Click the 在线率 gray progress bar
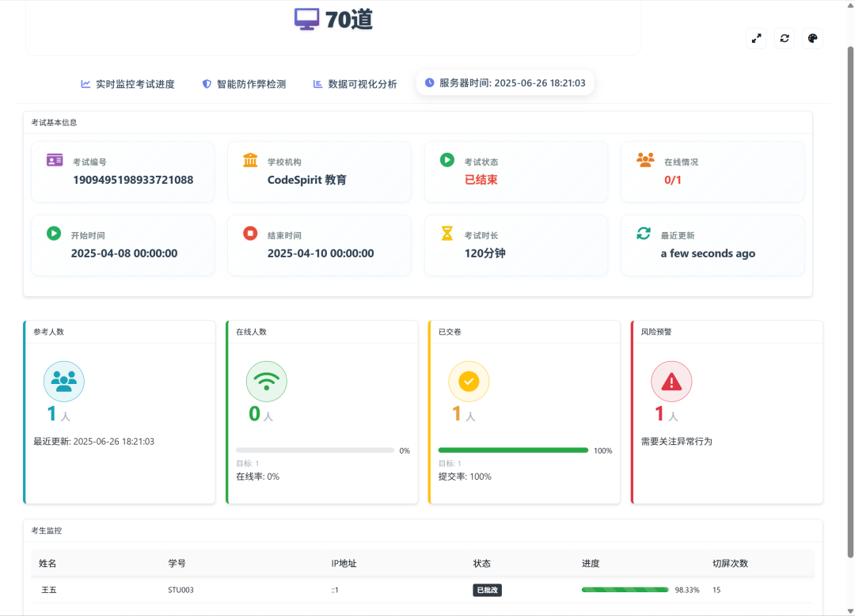The height and width of the screenshot is (616, 855). click(315, 451)
